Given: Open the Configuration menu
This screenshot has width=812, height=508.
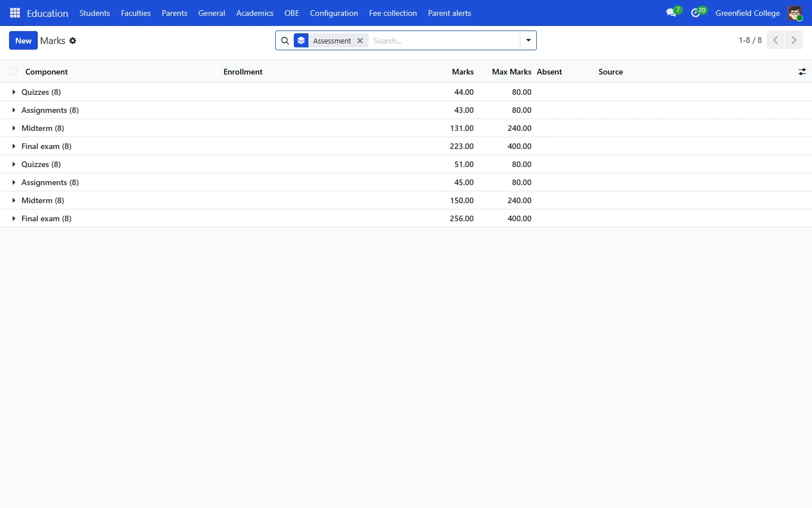Looking at the screenshot, I should (334, 13).
